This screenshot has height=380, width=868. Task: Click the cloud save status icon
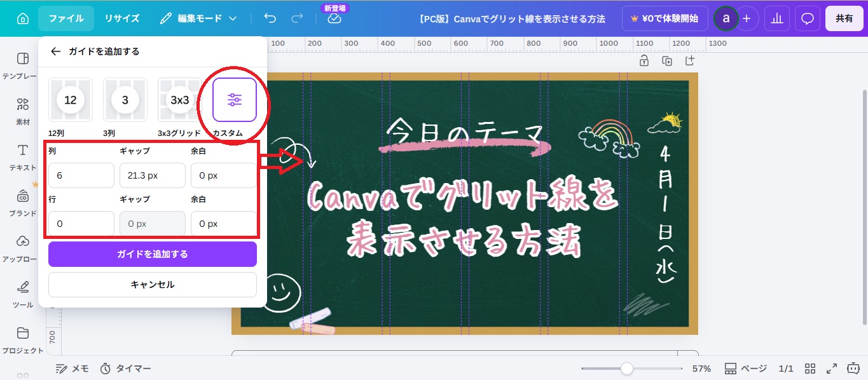334,19
